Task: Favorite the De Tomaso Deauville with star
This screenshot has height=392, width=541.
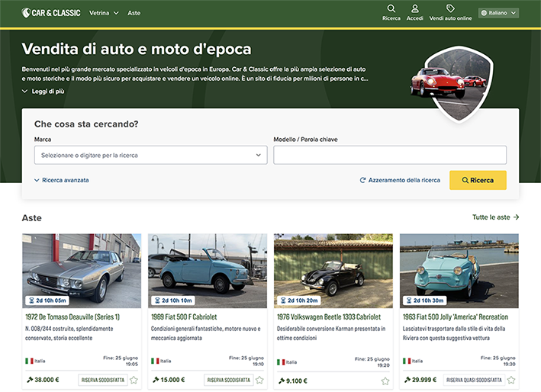Action: click(x=134, y=380)
